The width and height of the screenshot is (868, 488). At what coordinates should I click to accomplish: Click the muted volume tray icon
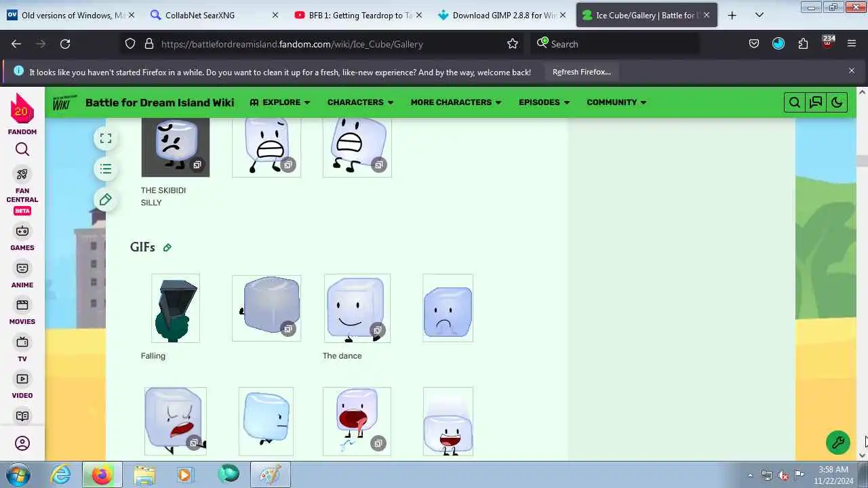click(x=783, y=475)
